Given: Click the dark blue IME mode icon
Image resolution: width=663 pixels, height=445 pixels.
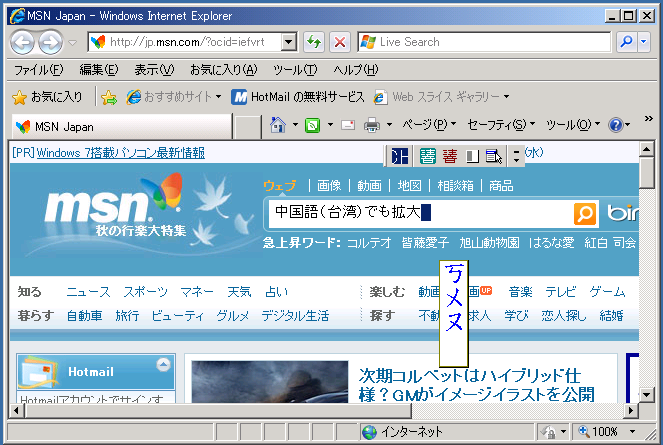Looking at the screenshot, I should (x=400, y=157).
